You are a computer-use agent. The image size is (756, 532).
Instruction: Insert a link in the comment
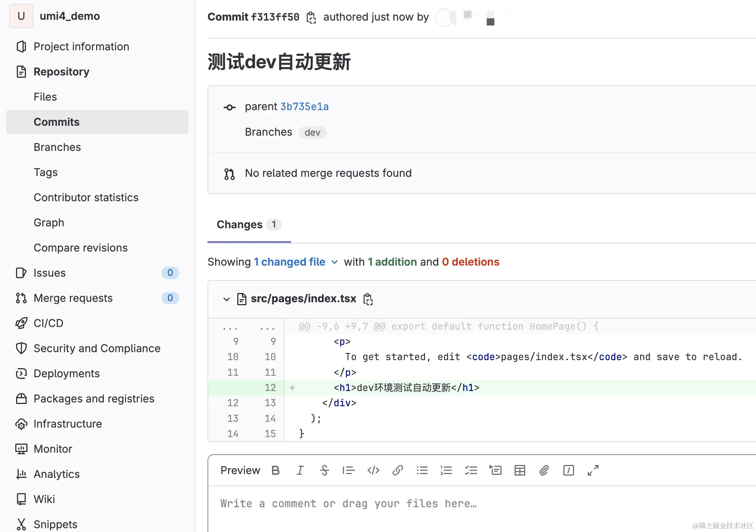click(x=397, y=470)
